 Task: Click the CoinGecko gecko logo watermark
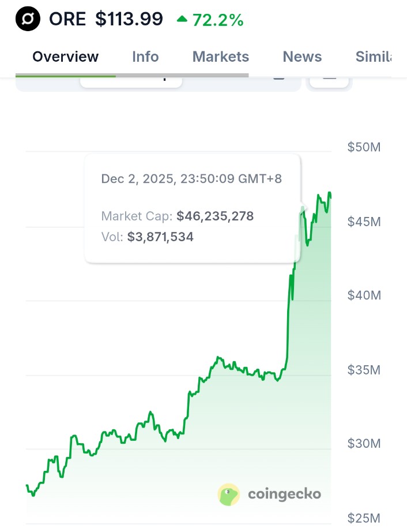(x=229, y=494)
